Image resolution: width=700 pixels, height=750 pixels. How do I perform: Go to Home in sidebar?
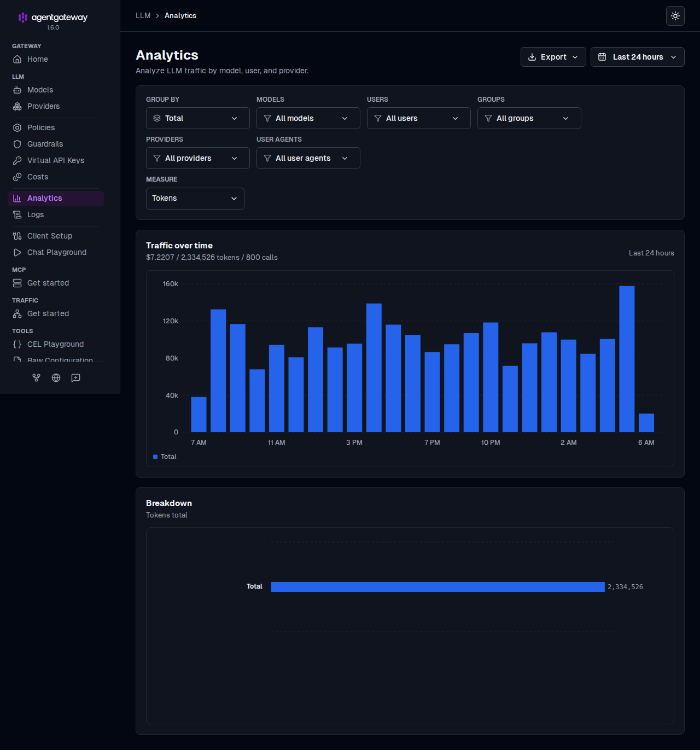56,59
